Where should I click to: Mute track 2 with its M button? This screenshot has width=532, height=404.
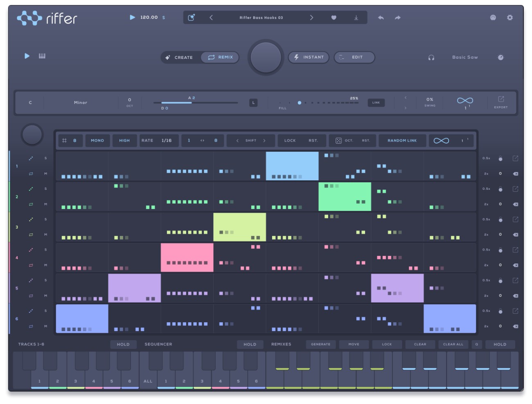click(x=45, y=204)
